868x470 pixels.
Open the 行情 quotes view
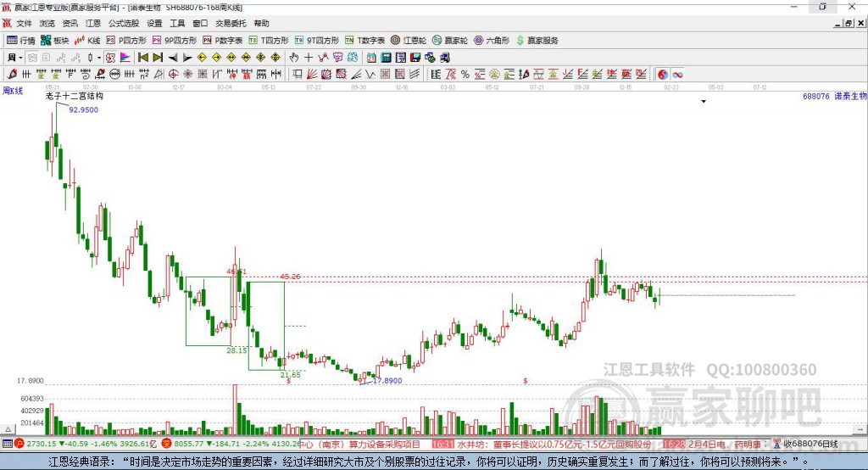coord(20,41)
